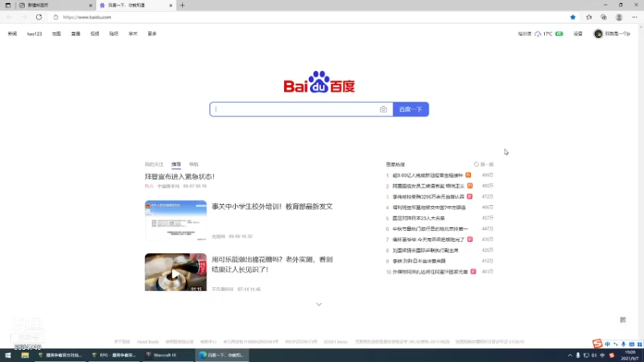Open hot search item ranked 3
Image resolution: width=644 pixels, height=362 pixels.
click(x=428, y=196)
